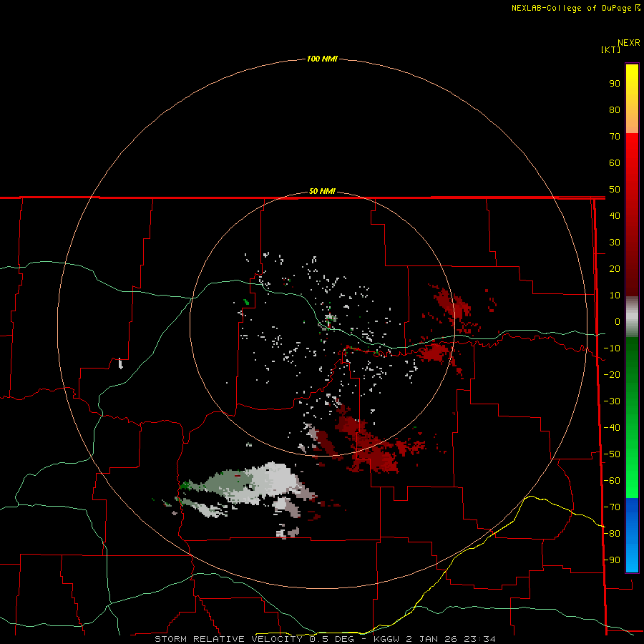Click the positive 10 scale tick label
This screenshot has height=644, width=644.
[615, 296]
